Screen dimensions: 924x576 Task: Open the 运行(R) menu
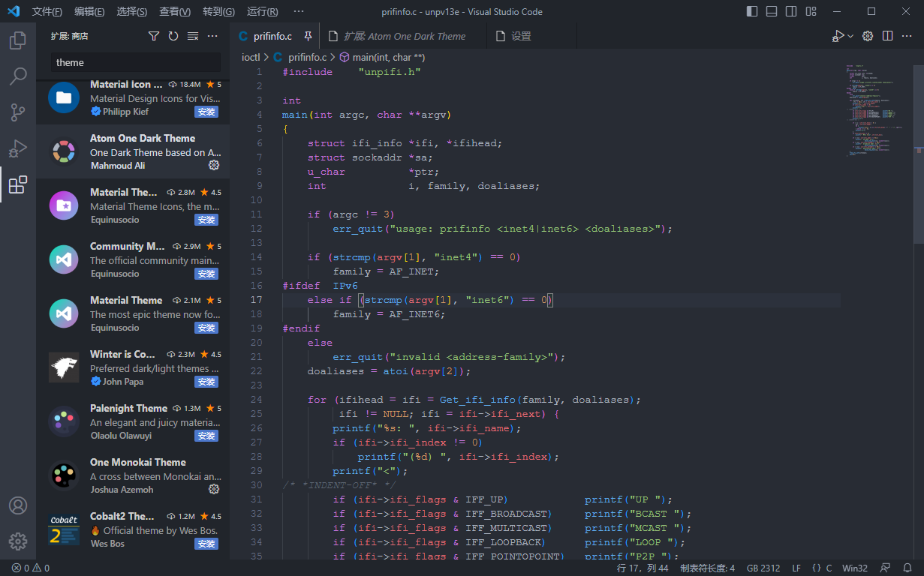click(262, 12)
